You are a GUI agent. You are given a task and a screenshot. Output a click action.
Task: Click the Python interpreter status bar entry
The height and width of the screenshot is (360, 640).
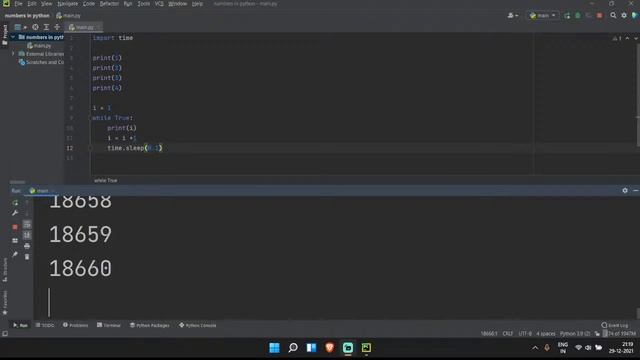coord(575,333)
